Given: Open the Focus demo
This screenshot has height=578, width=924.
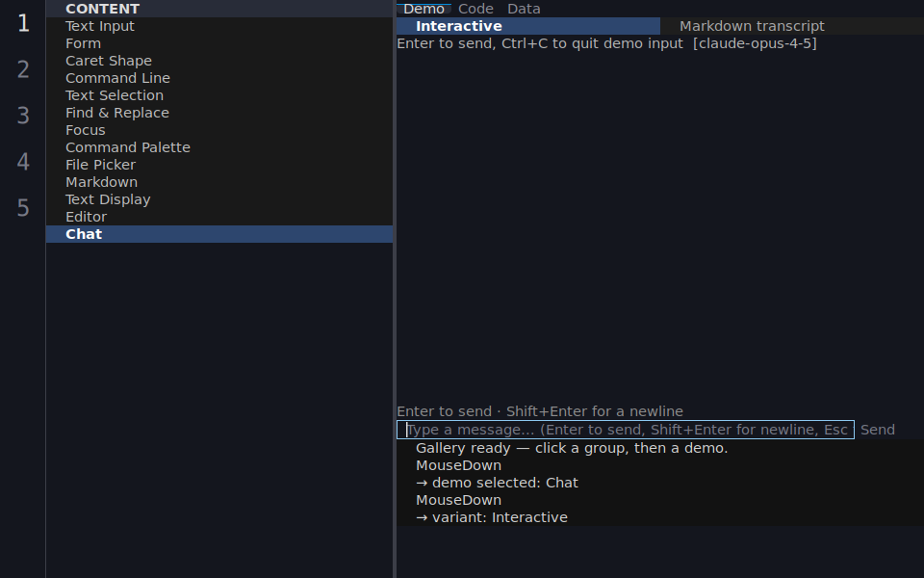Looking at the screenshot, I should 219,130.
